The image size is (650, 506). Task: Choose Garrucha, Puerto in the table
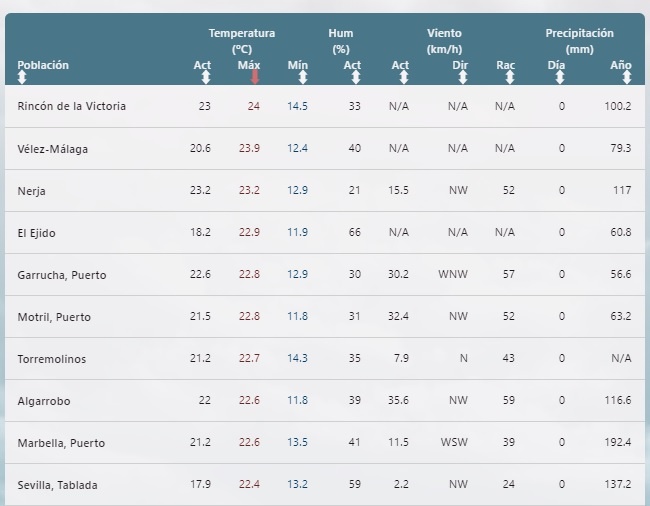62,275
